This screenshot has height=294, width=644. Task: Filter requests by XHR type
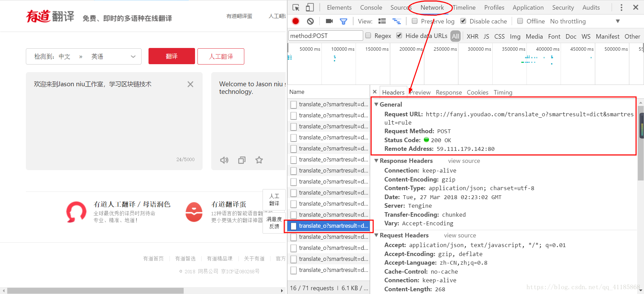pos(472,36)
